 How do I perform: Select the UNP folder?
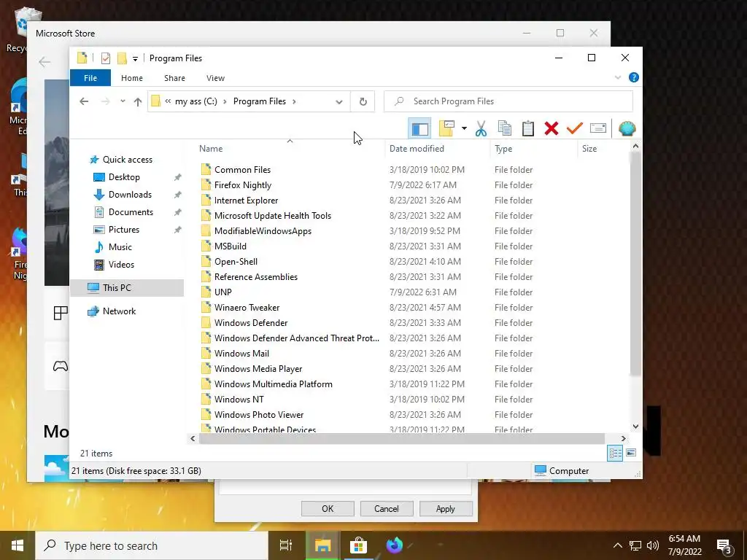coord(223,292)
